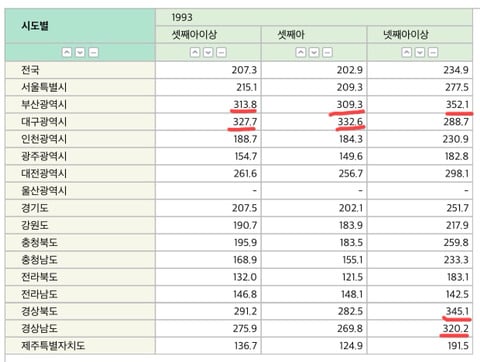Image resolution: width=480 pixels, height=362 pixels.
Task: Click the 277.5 value for 서울특별시
Action: tap(457, 87)
